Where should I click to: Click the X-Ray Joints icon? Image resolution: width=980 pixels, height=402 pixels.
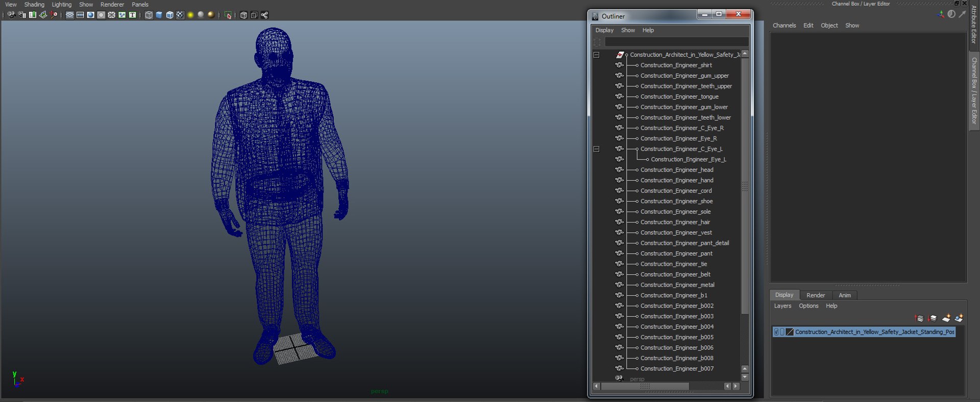point(264,15)
